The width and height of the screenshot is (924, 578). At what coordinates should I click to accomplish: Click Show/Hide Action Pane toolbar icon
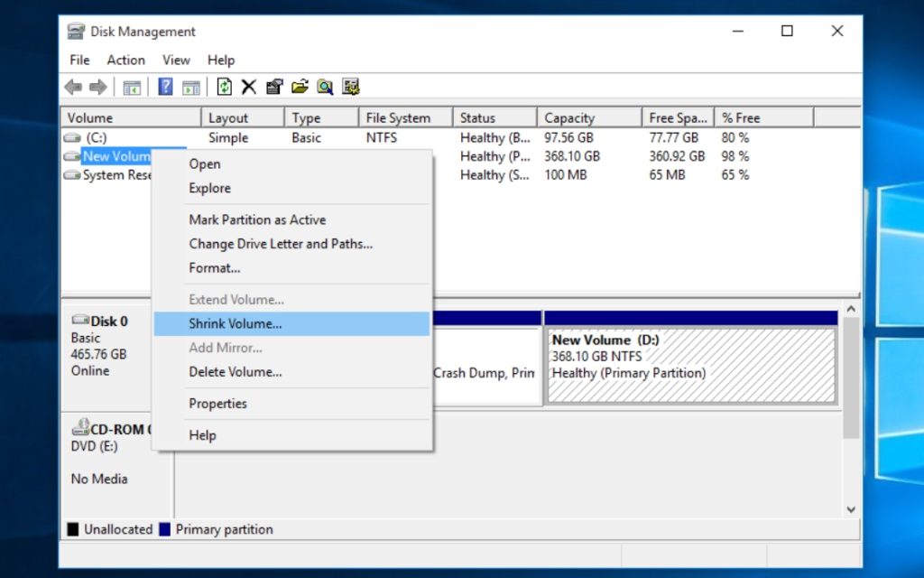click(191, 88)
